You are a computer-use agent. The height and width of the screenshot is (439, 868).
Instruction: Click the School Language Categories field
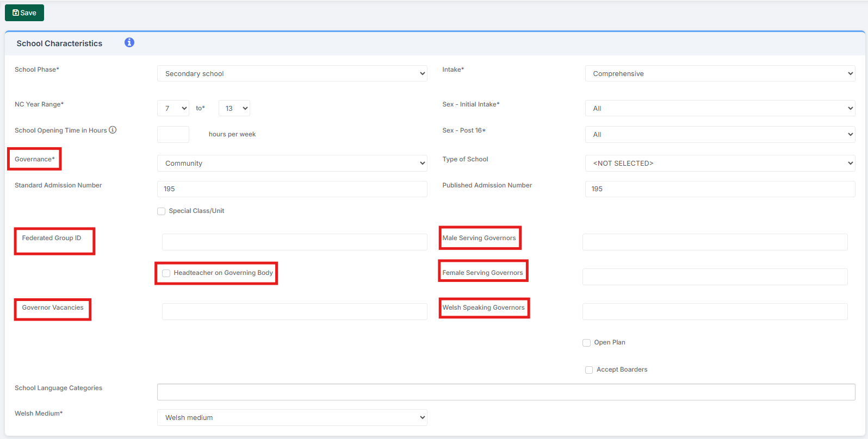click(506, 392)
